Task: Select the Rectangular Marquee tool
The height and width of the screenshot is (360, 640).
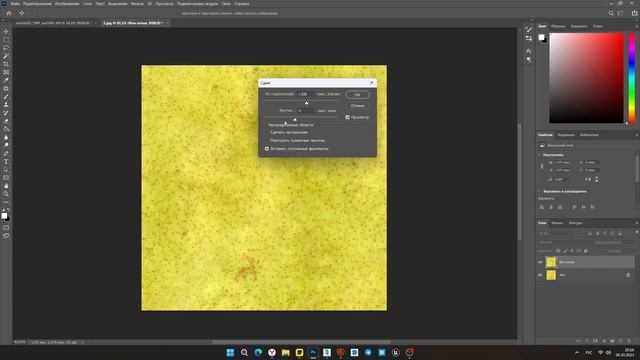Action: tap(6, 40)
